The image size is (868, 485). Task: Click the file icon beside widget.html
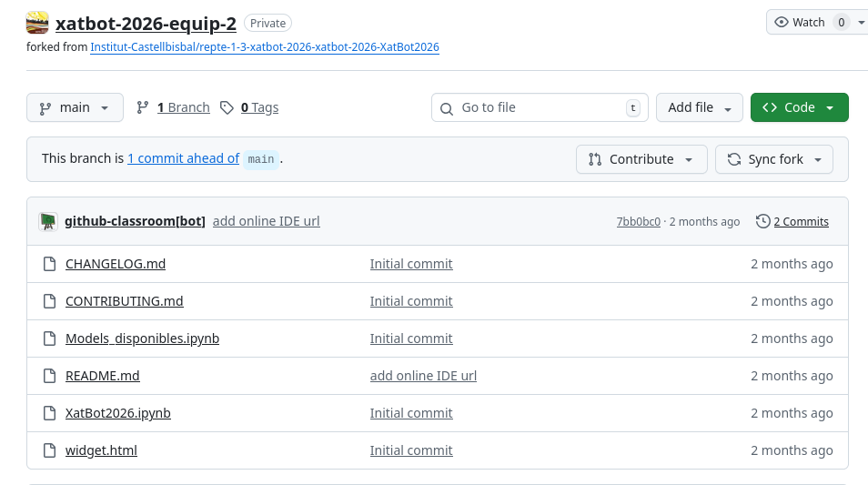pos(49,450)
